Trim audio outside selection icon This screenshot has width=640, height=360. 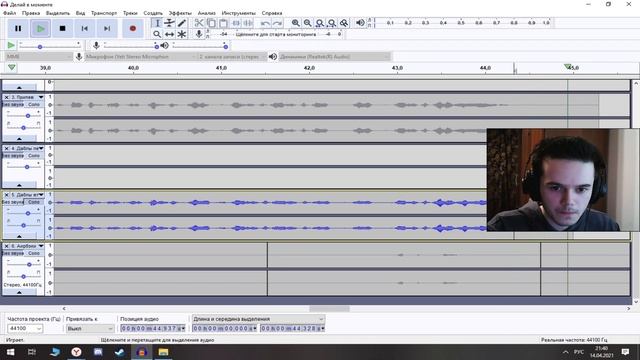point(236,23)
